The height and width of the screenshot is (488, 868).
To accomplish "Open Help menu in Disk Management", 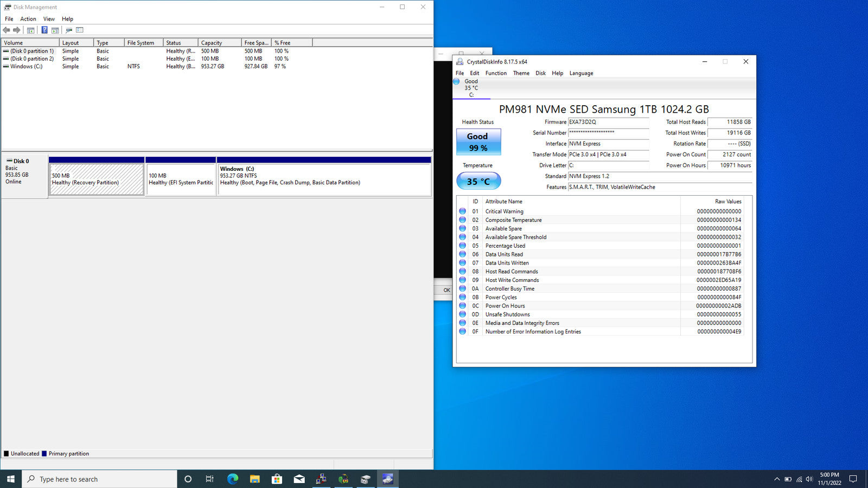I will [x=67, y=19].
